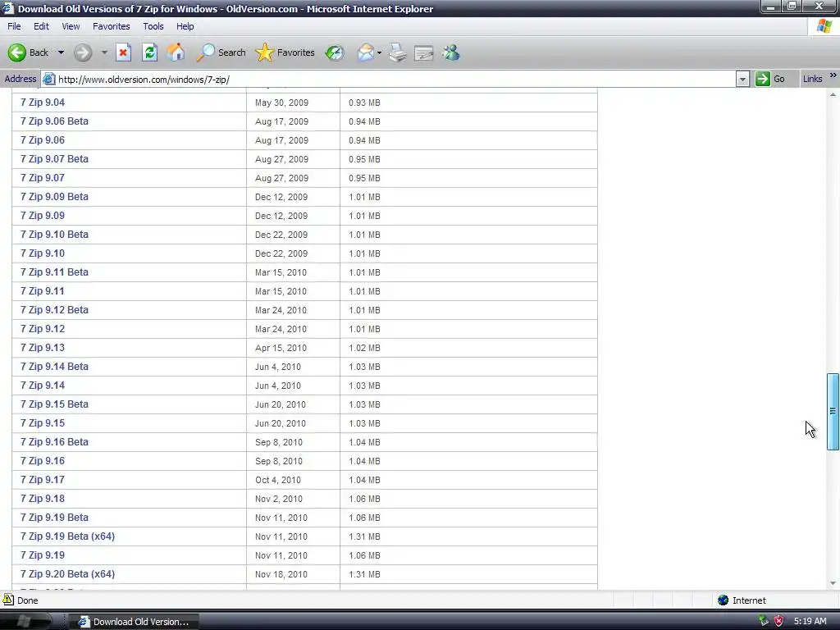Open the 7 Zip 9.04 link

(x=43, y=103)
